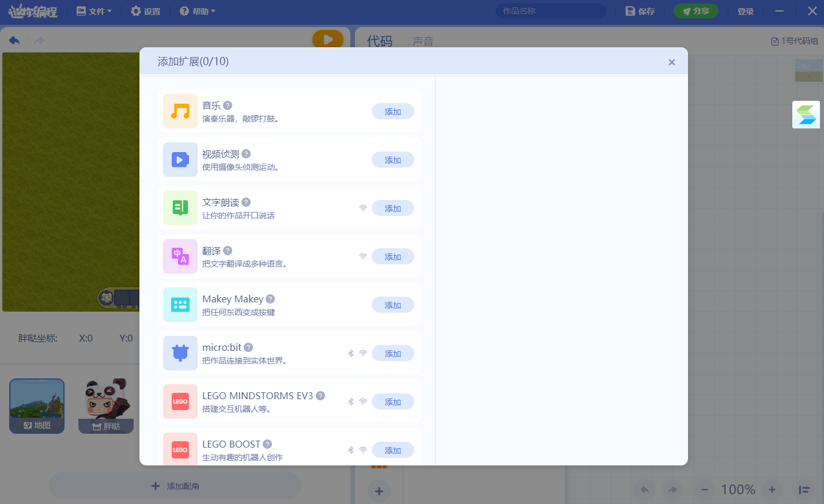Click the green 分享 share button
The width and height of the screenshot is (824, 504).
click(696, 11)
